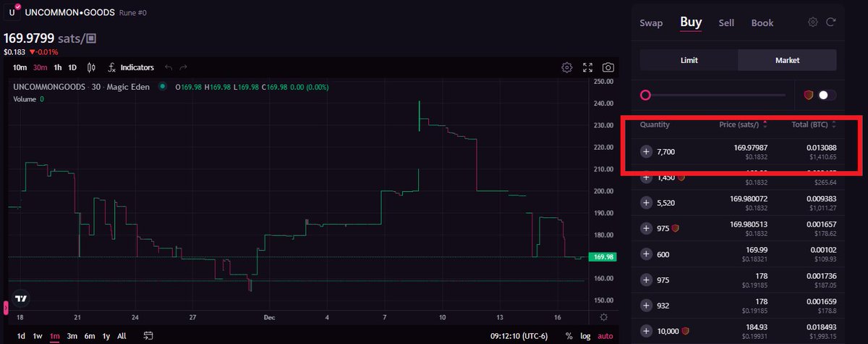Set date range to 3m

tap(72, 336)
